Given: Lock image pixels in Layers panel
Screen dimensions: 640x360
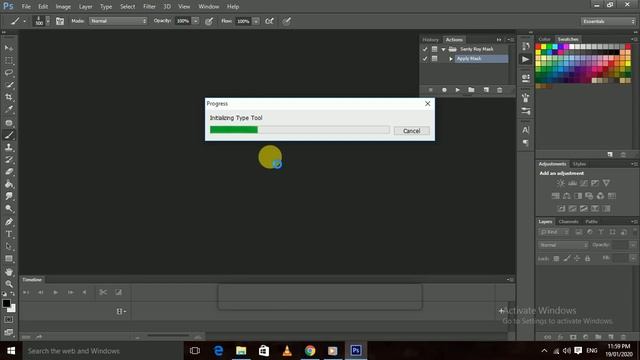Looking at the screenshot, I should pyautogui.click(x=567, y=258).
